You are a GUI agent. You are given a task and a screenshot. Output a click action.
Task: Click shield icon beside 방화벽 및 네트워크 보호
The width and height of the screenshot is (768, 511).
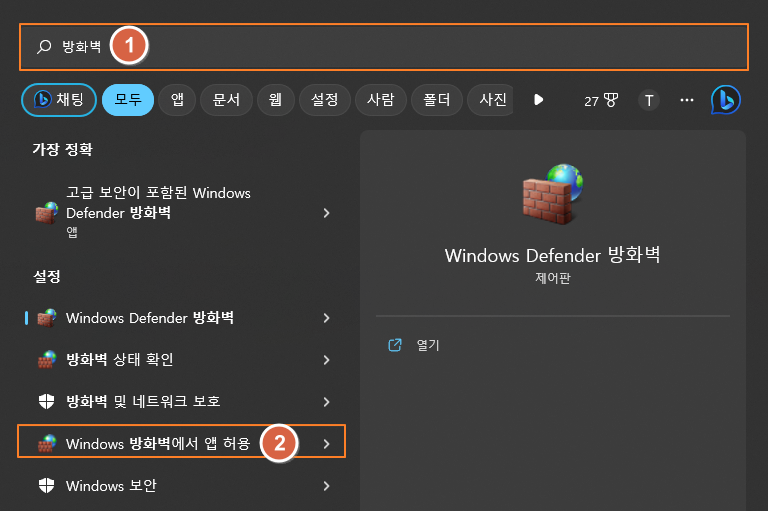47,401
